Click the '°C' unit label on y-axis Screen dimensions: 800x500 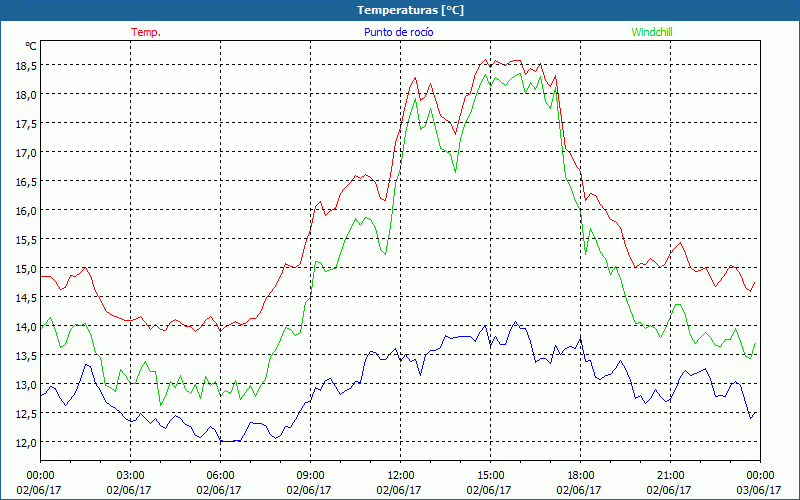pyautogui.click(x=31, y=46)
